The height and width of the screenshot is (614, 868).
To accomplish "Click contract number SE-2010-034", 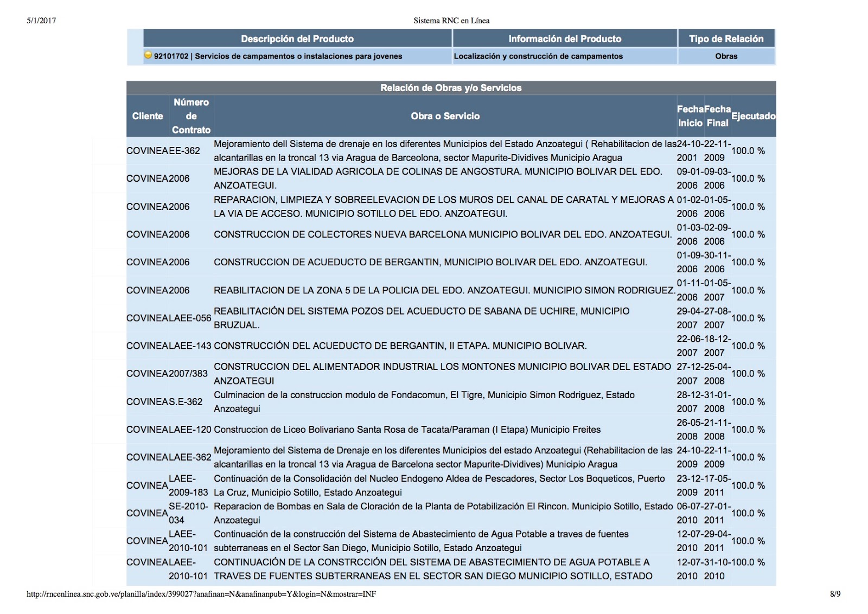I will coord(188,513).
